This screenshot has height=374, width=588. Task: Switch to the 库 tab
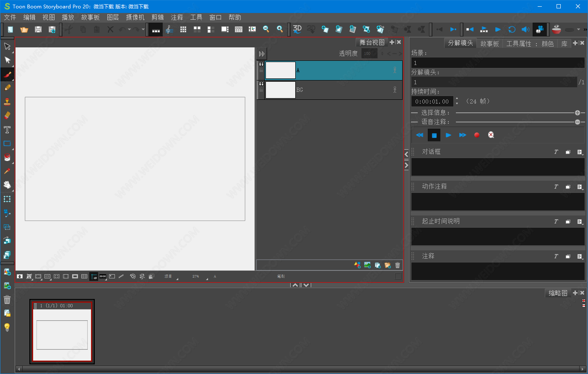click(564, 44)
